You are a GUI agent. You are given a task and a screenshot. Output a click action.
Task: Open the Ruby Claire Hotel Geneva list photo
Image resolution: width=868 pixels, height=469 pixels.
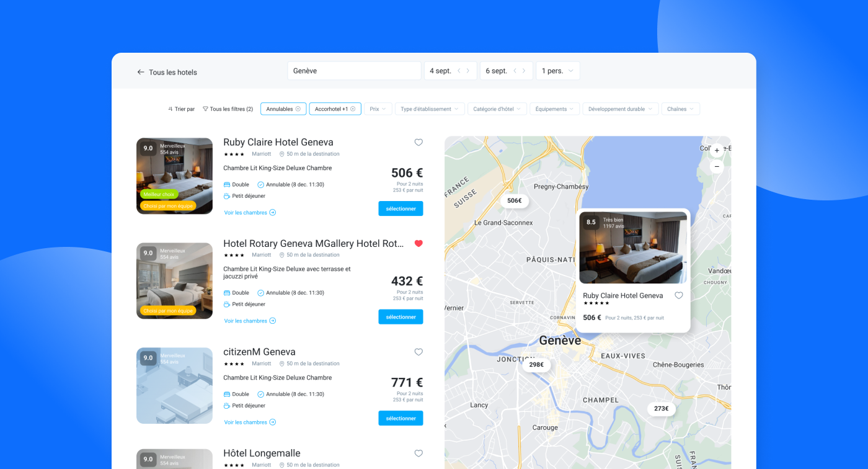[x=174, y=176]
